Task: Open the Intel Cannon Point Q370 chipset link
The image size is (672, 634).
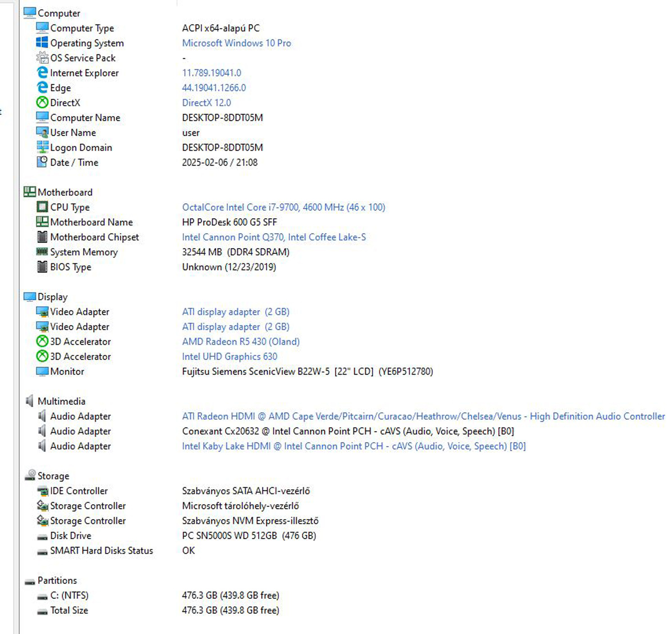Action: (274, 237)
